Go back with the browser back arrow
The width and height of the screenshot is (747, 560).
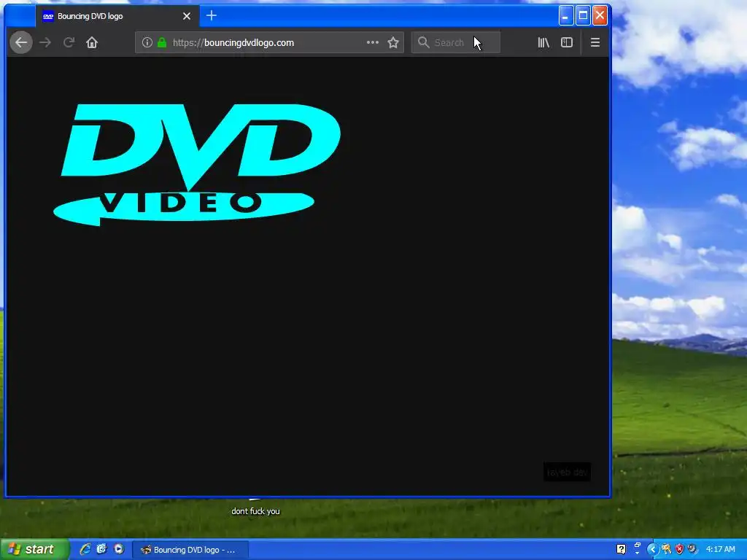[21, 42]
